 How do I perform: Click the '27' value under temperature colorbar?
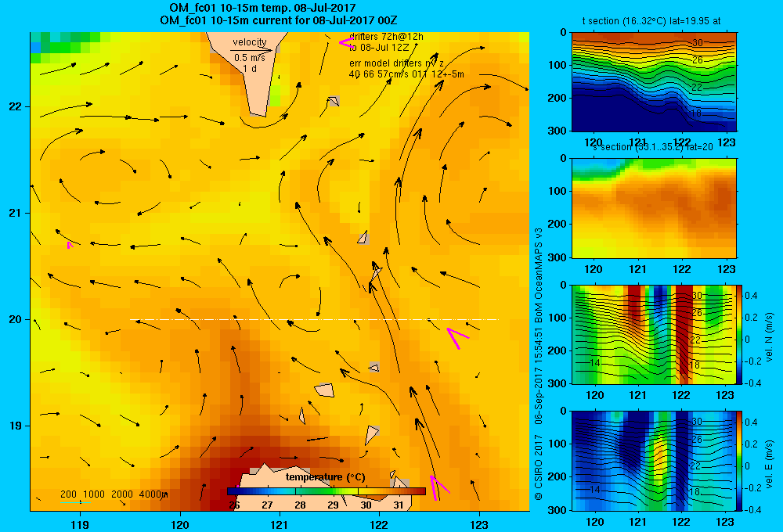tap(267, 505)
